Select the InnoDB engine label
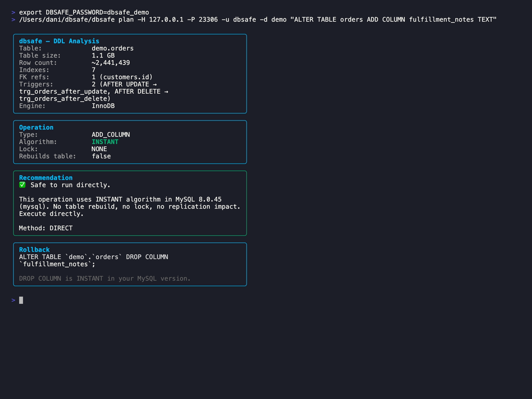Image resolution: width=532 pixels, height=399 pixels. (103, 106)
